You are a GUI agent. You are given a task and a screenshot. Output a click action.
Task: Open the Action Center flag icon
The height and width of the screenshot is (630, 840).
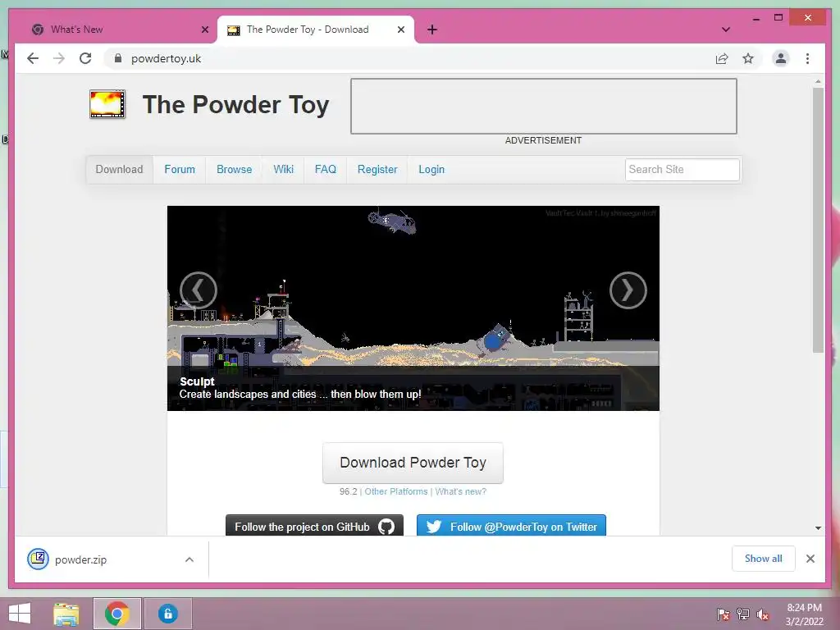(723, 614)
